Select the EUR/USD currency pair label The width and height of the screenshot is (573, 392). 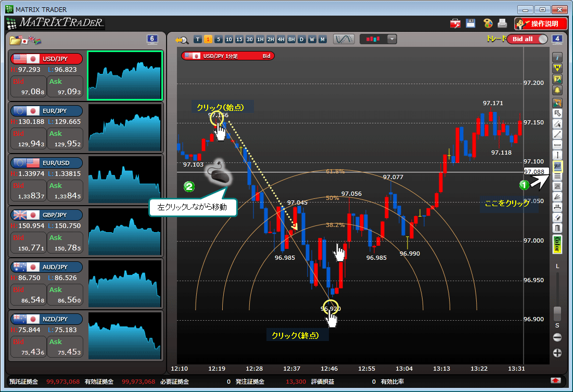coord(47,163)
